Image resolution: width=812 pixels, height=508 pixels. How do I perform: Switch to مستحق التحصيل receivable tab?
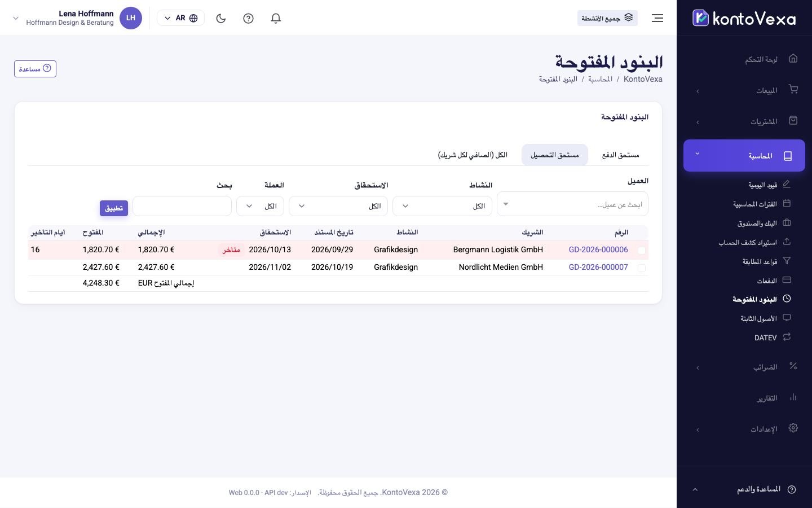555,155
